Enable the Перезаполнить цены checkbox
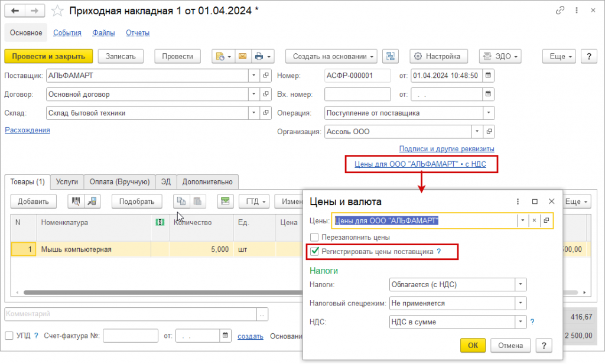 (x=314, y=237)
